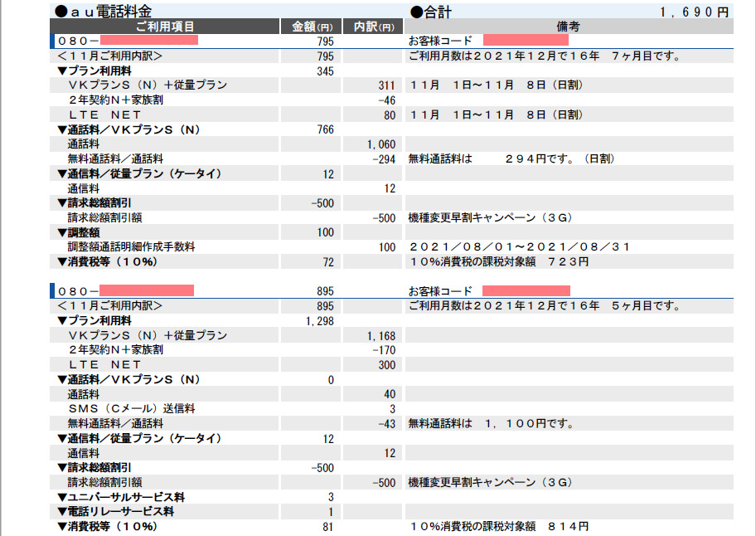
Task: Click the 16年 5ヶ月目 usage months note
Action: click(x=545, y=306)
